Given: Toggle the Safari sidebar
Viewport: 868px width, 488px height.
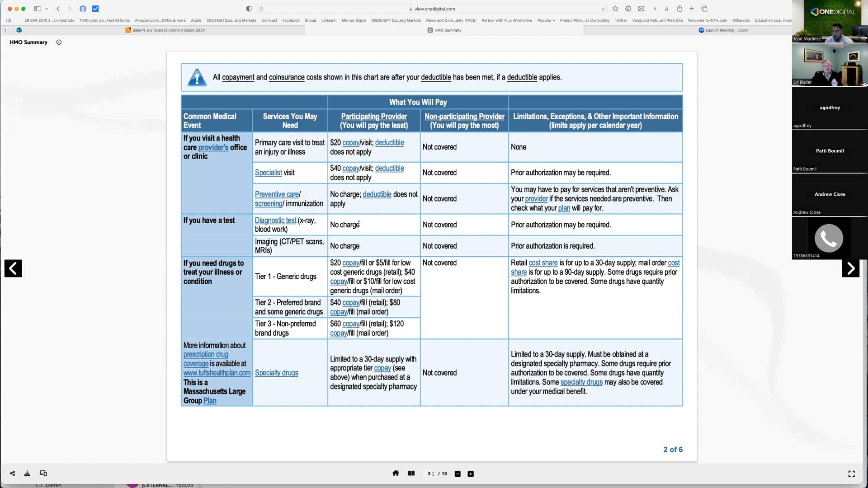Looking at the screenshot, I should (x=37, y=9).
